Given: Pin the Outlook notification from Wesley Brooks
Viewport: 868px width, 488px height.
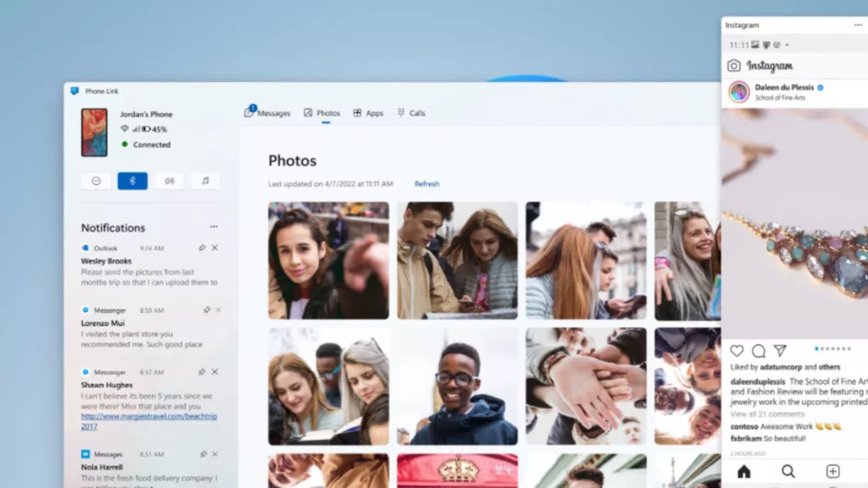Looking at the screenshot, I should pyautogui.click(x=202, y=248).
